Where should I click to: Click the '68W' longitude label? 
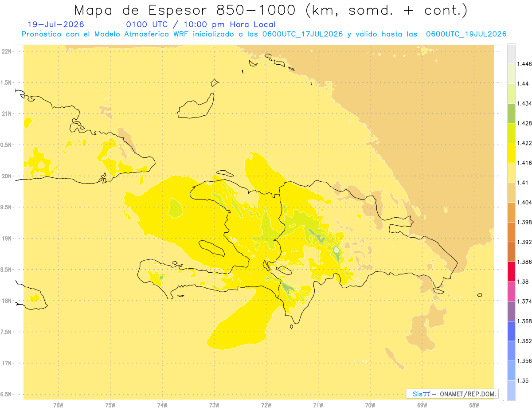[x=474, y=405]
